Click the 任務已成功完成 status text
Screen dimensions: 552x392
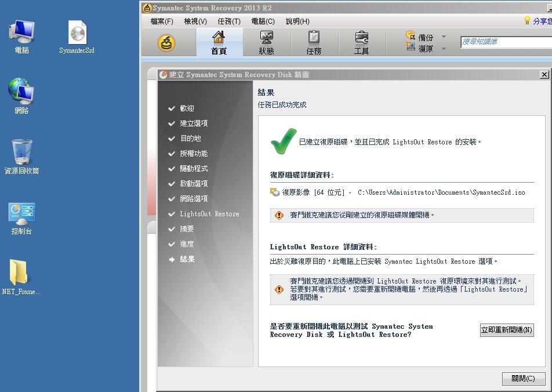coord(282,105)
